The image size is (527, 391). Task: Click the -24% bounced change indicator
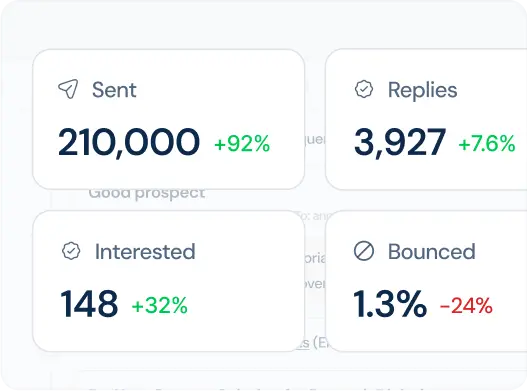[x=466, y=305]
